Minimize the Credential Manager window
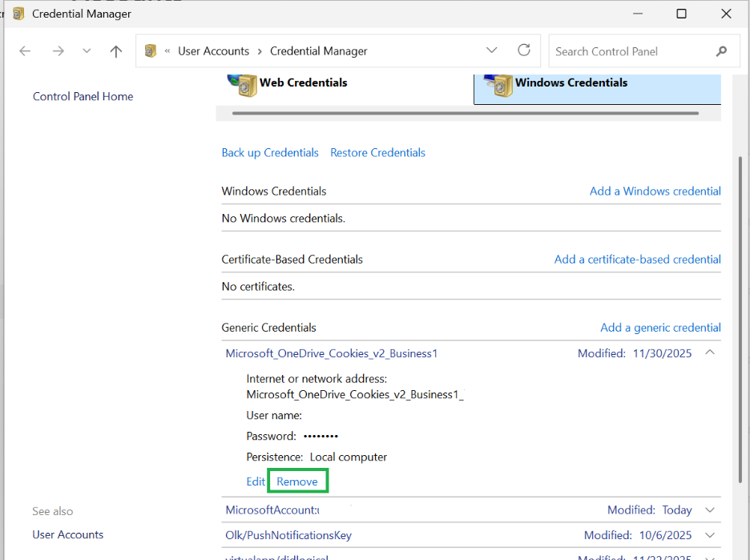The height and width of the screenshot is (560, 750). (x=637, y=14)
